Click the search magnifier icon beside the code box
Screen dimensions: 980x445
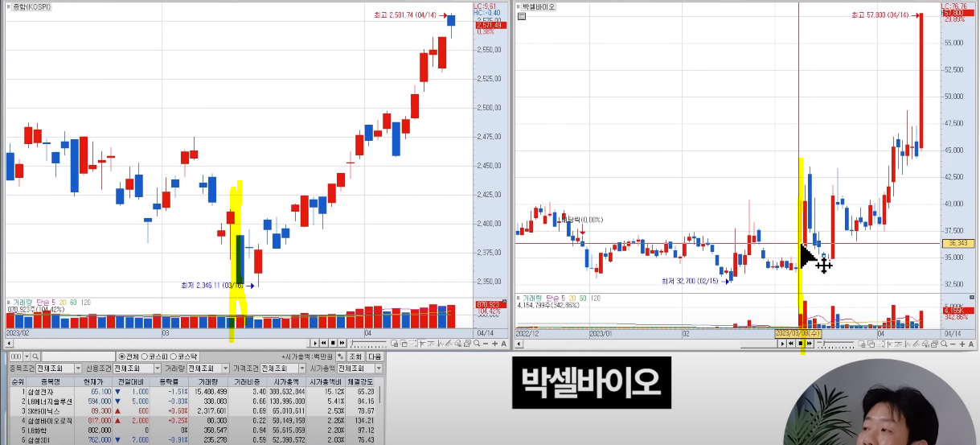click(35, 356)
